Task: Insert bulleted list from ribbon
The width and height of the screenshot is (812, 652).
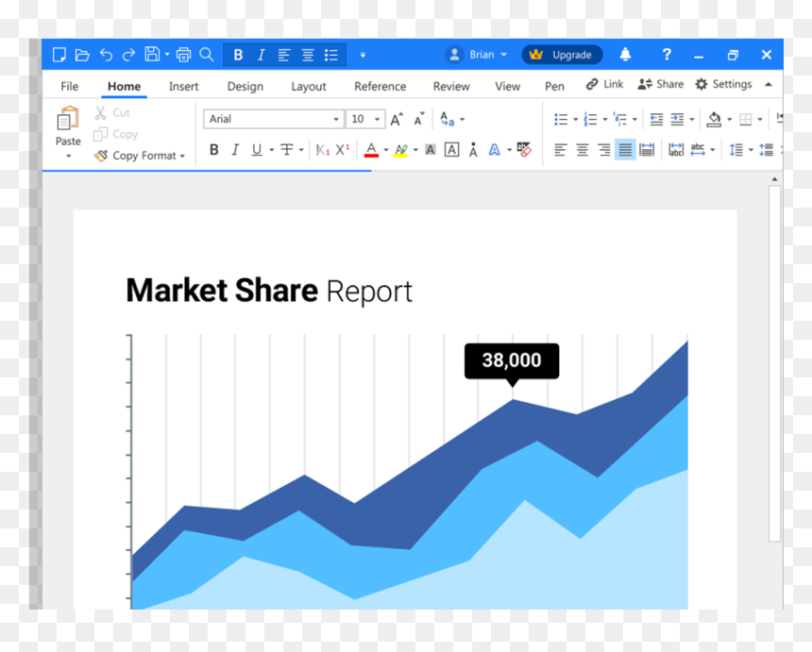Action: tap(561, 120)
